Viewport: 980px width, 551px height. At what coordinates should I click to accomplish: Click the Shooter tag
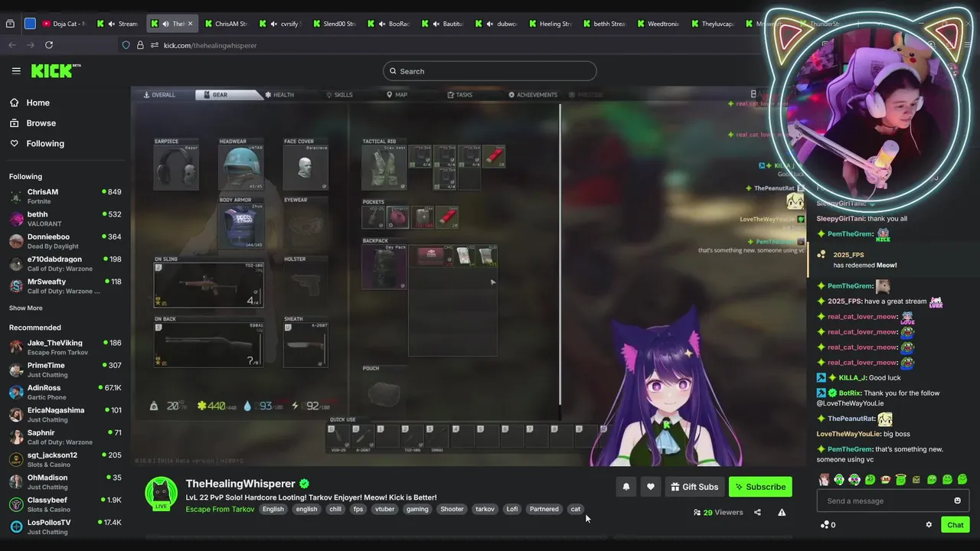(x=452, y=509)
